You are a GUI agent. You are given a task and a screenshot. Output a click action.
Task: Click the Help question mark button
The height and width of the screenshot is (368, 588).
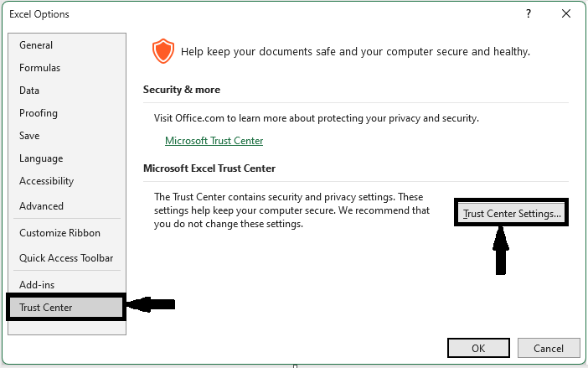point(529,14)
